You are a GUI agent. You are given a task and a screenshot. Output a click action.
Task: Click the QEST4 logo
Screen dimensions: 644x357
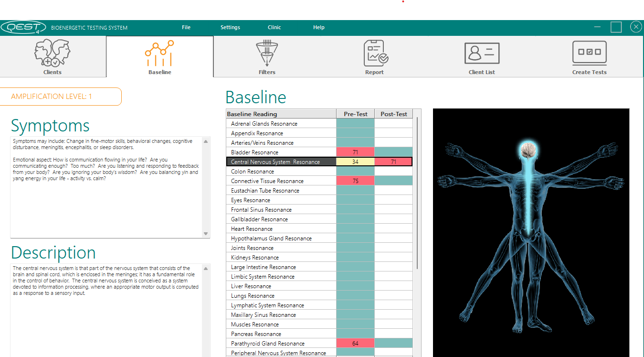(x=23, y=27)
